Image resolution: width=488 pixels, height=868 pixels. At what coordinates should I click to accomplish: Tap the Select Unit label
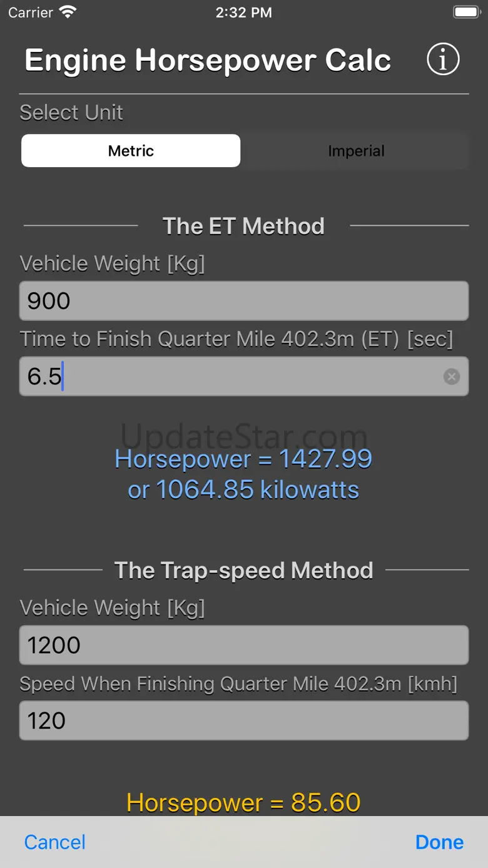[71, 113]
